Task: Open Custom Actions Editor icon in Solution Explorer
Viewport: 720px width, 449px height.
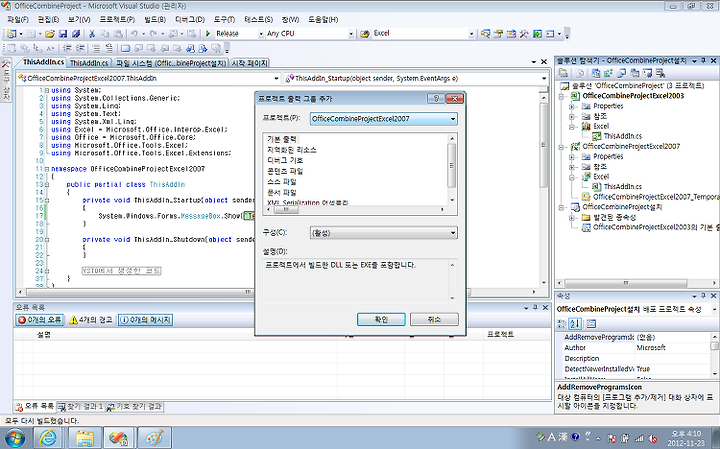Action: coord(647,73)
